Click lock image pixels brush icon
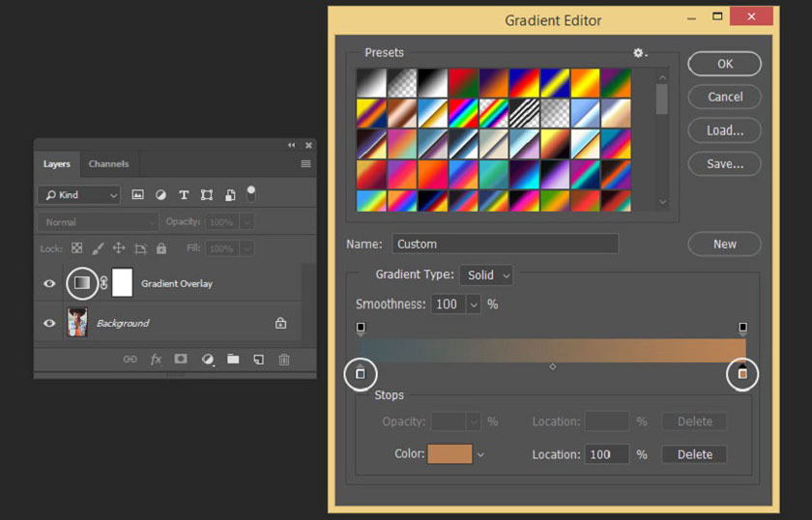The height and width of the screenshot is (520, 812). [98, 248]
